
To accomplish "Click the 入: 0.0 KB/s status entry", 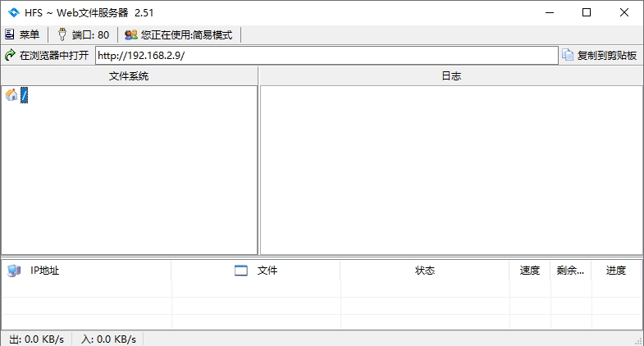I will pyautogui.click(x=108, y=339).
